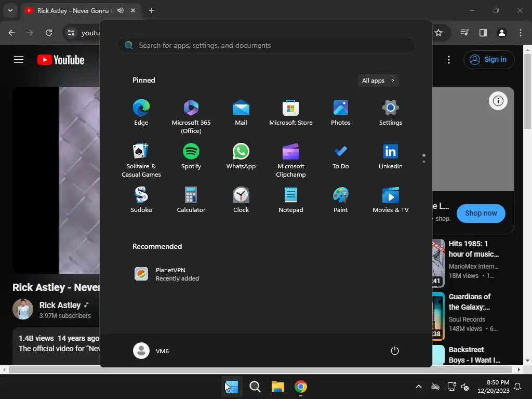532x399 pixels.
Task: Go to YouTube home via logo
Action: point(61,60)
